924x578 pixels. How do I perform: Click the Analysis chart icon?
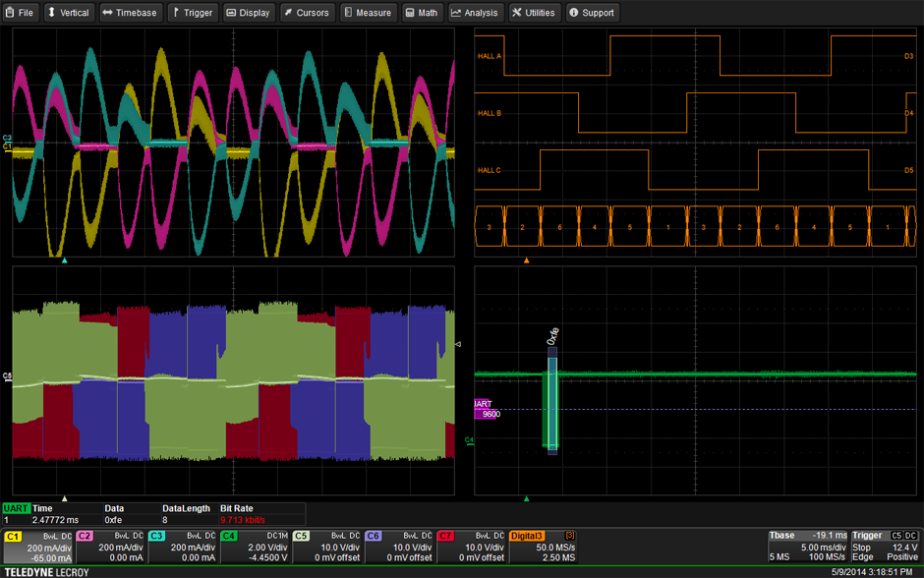456,13
